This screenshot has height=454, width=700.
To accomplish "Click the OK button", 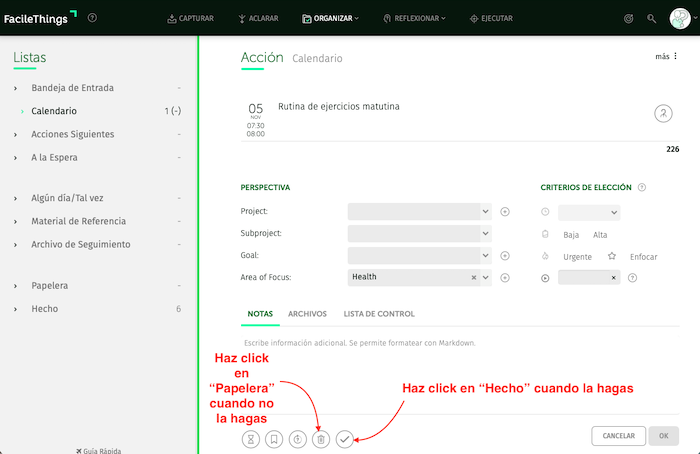I will (x=664, y=436).
